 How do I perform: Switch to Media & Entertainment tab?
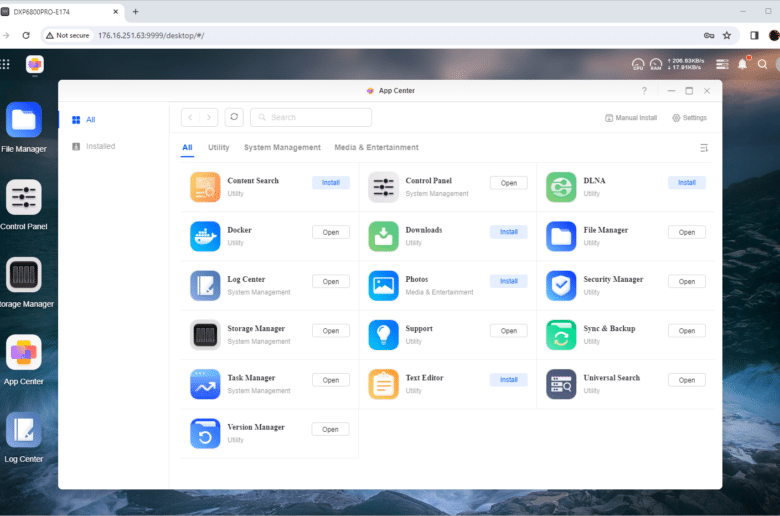click(376, 147)
